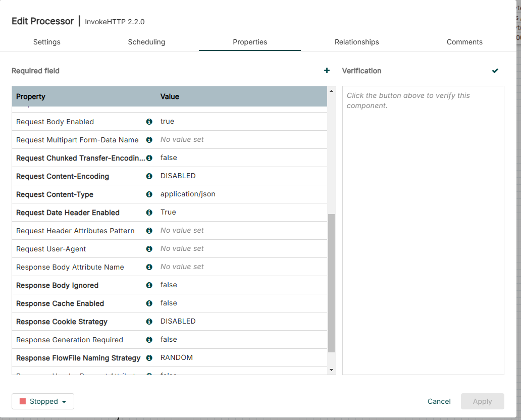521x420 pixels.
Task: Click info icon for Response Cache Enabled
Action: [149, 303]
